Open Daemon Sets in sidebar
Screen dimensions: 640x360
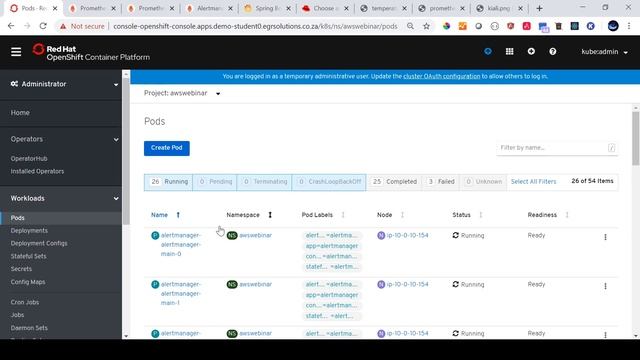coord(29,328)
